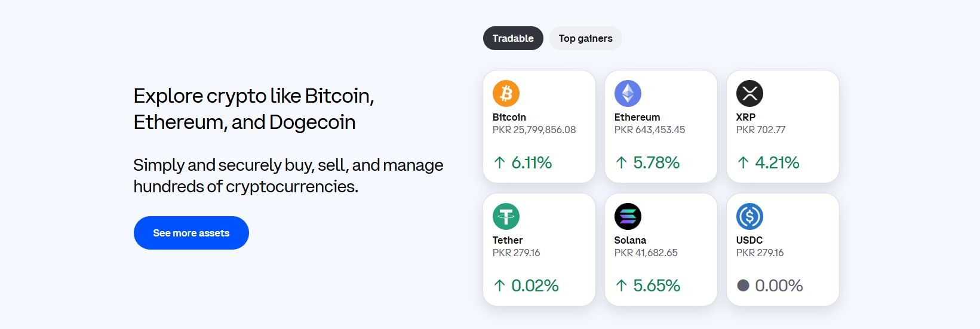Screen dimensions: 980x329
Task: Click the green up arrow beside 5.65%
Action: click(622, 285)
